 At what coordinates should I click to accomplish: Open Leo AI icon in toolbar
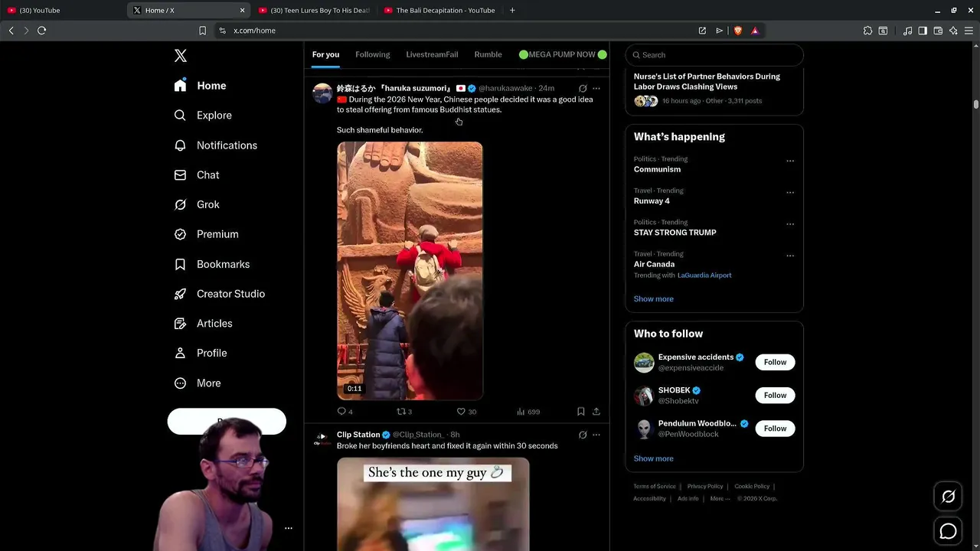coord(953,31)
